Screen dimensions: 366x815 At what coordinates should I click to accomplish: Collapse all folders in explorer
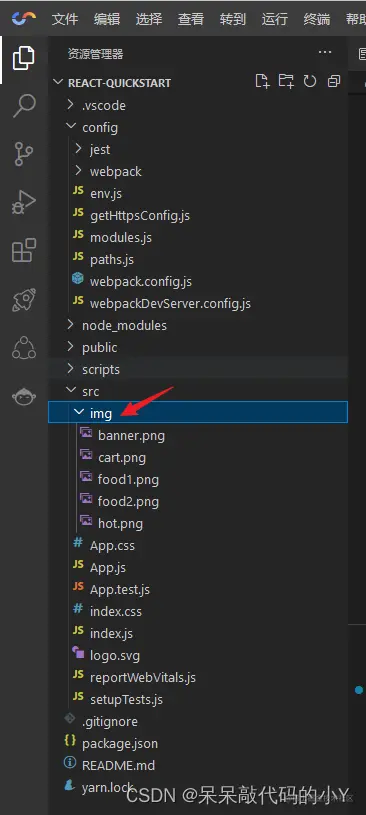pyautogui.click(x=334, y=81)
